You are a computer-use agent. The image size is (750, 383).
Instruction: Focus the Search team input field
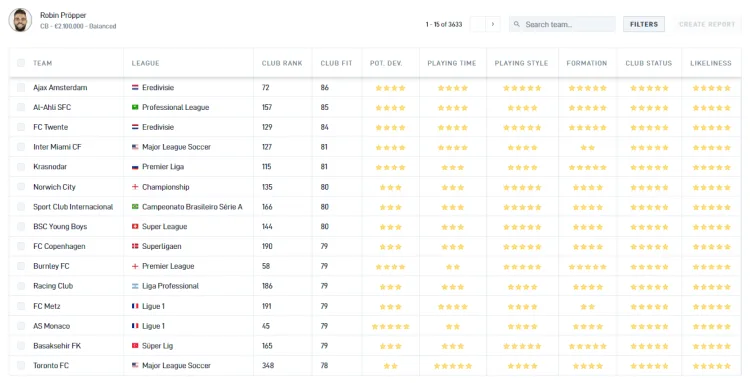pos(562,24)
